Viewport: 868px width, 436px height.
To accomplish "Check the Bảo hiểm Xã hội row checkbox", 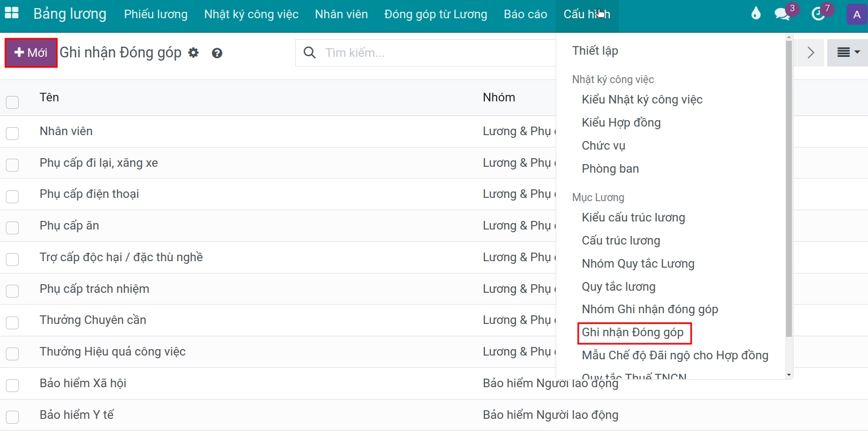I will [x=12, y=386].
